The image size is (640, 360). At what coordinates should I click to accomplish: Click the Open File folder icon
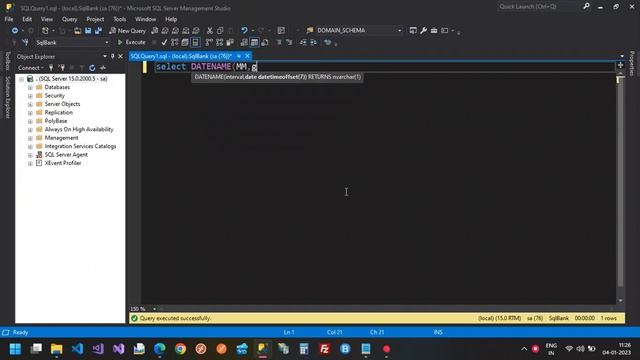coord(77,31)
